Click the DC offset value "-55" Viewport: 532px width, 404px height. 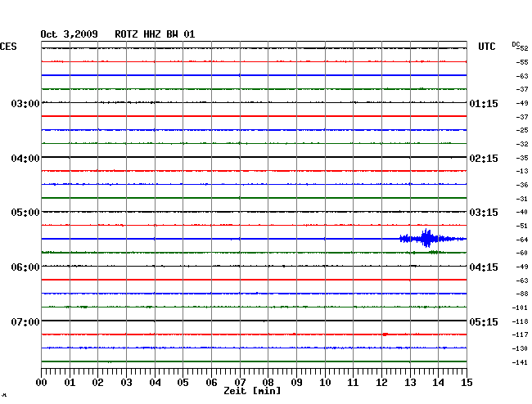522,62
